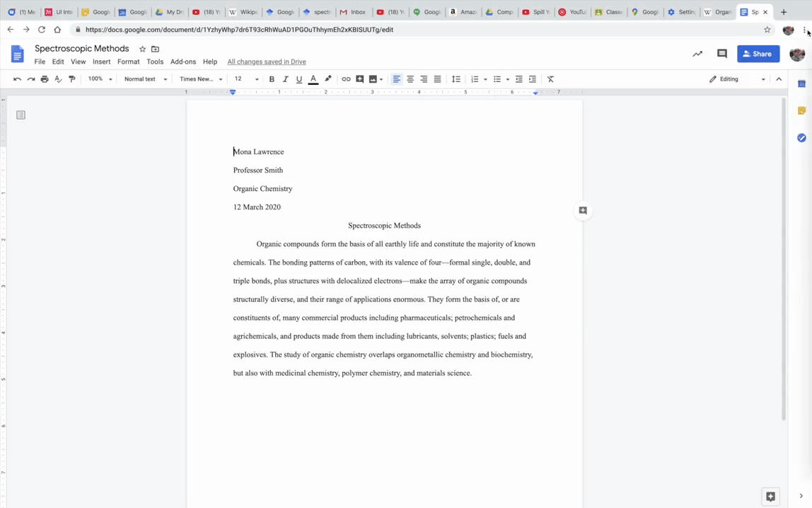Open Google Calendar from the side panel
Screen dimensions: 812x508
[x=801, y=83]
